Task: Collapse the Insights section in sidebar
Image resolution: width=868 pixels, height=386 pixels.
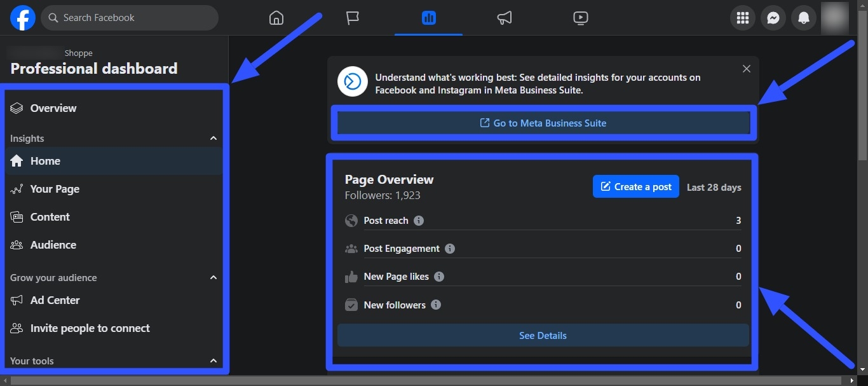Action: 214,138
